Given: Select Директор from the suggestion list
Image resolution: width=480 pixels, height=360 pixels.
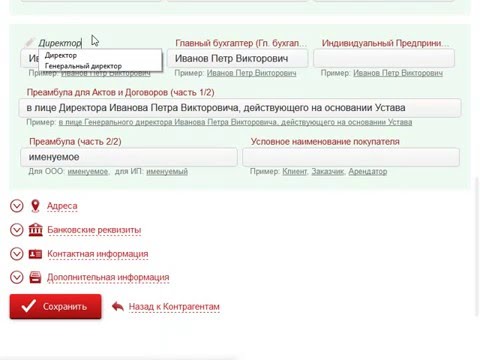Looking at the screenshot, I should pyautogui.click(x=100, y=55).
